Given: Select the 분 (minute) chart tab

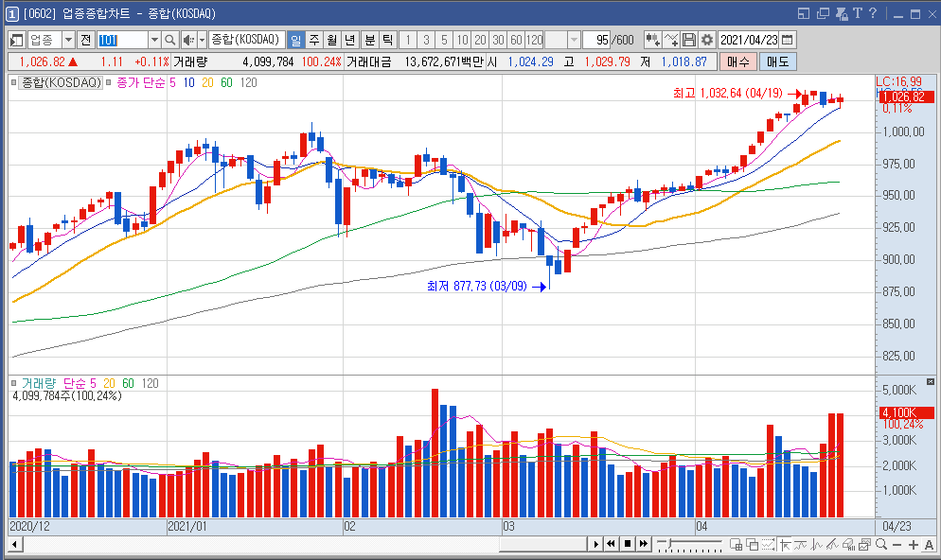Looking at the screenshot, I should pyautogui.click(x=370, y=40).
